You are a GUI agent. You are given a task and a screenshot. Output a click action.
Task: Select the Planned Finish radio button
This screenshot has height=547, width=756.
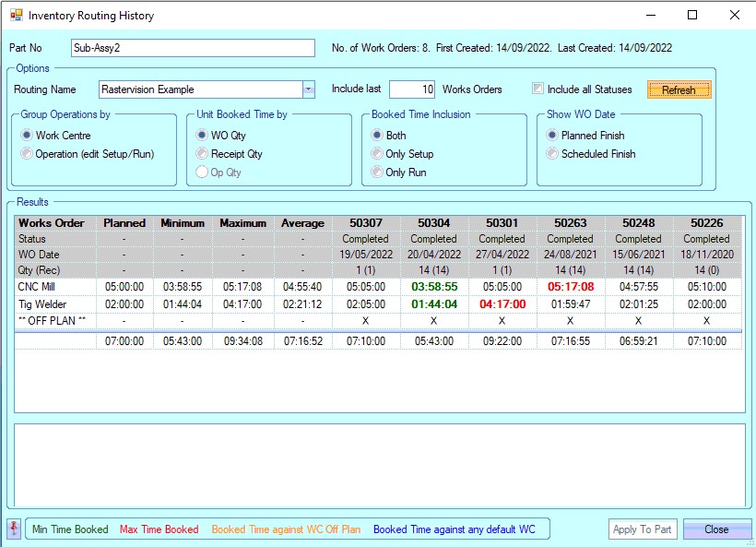coord(553,136)
